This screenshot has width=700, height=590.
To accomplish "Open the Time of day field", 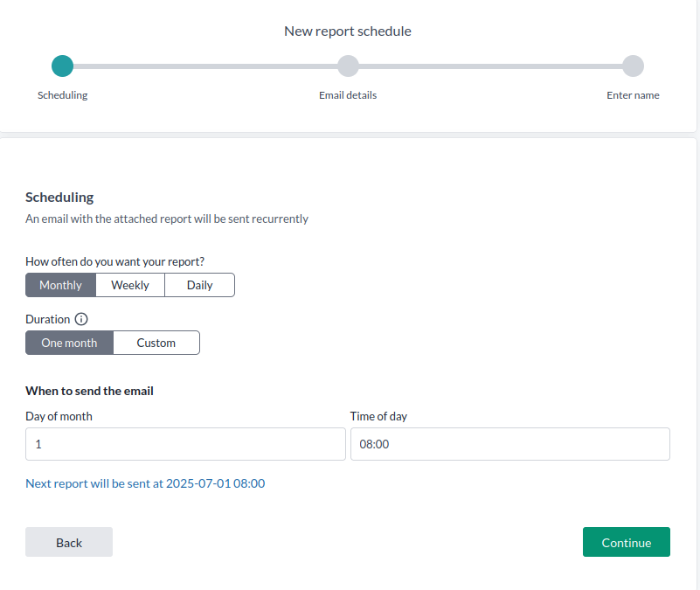I will coord(509,444).
